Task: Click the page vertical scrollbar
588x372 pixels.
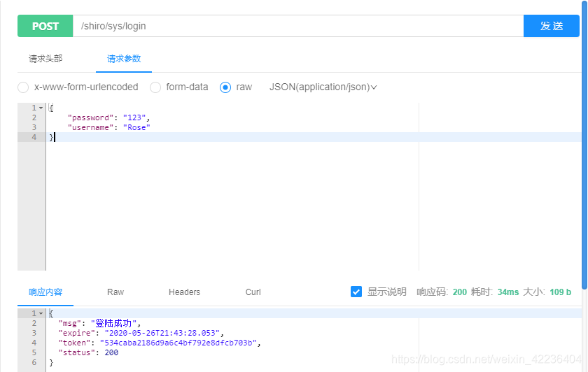Action: pyautogui.click(x=584, y=146)
